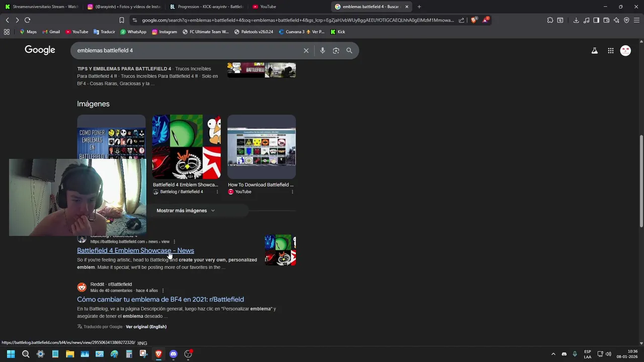Open Windows taskbar search

(26, 354)
